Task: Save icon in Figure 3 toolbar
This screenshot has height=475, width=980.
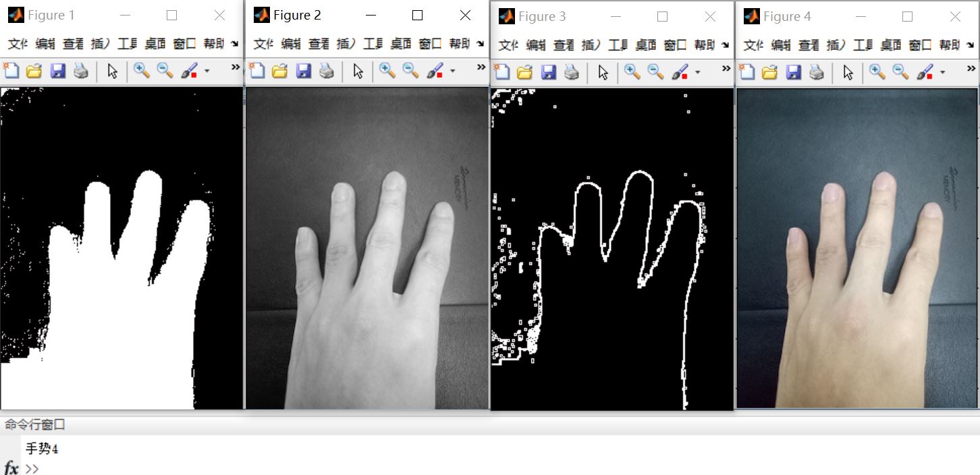Action: (x=549, y=72)
